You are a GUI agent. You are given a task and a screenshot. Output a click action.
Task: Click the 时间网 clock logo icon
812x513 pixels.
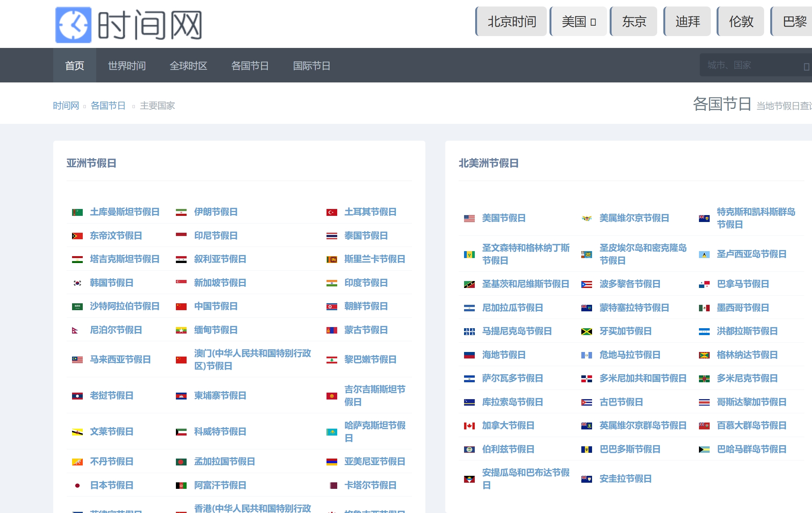pos(73,25)
